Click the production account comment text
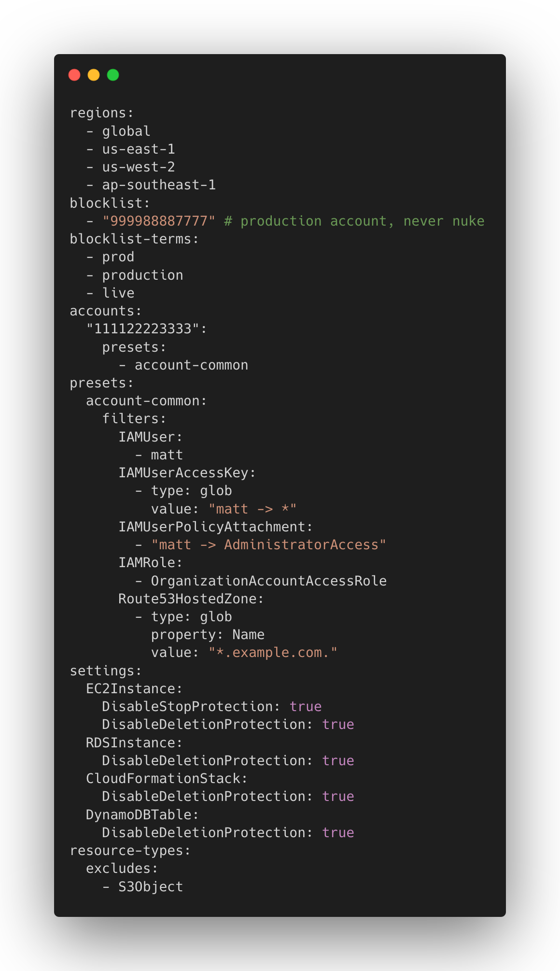The image size is (560, 971). [x=354, y=221]
